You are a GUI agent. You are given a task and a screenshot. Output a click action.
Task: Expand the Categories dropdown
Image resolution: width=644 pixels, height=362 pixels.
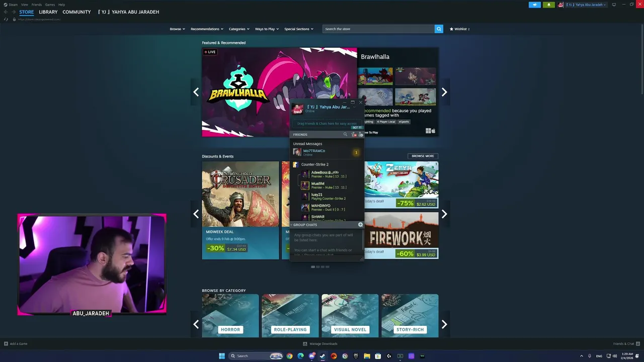pos(239,29)
